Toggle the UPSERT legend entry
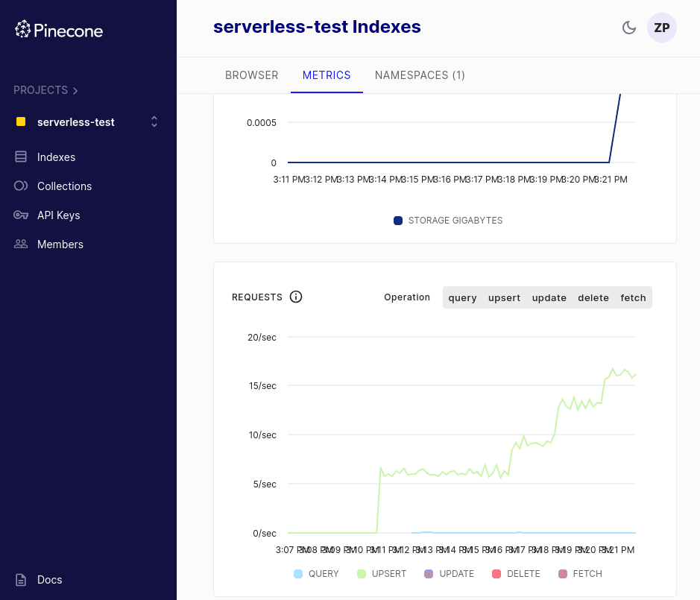Screen dimensions: 700x600 click(x=381, y=573)
